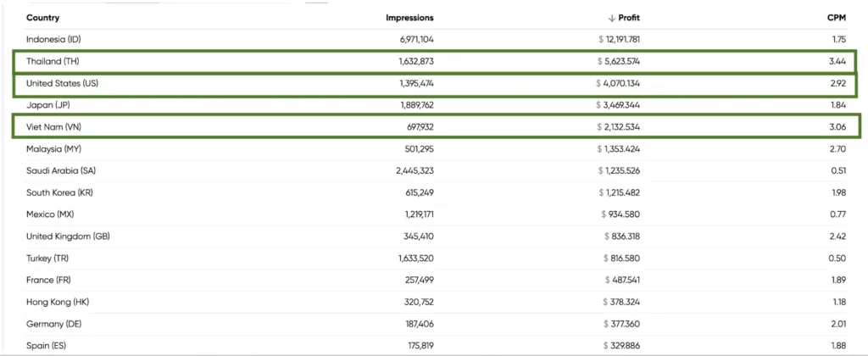Click CPM value 2.70 for Malaysia
Viewport: 868px width, 356px height.
click(838, 149)
